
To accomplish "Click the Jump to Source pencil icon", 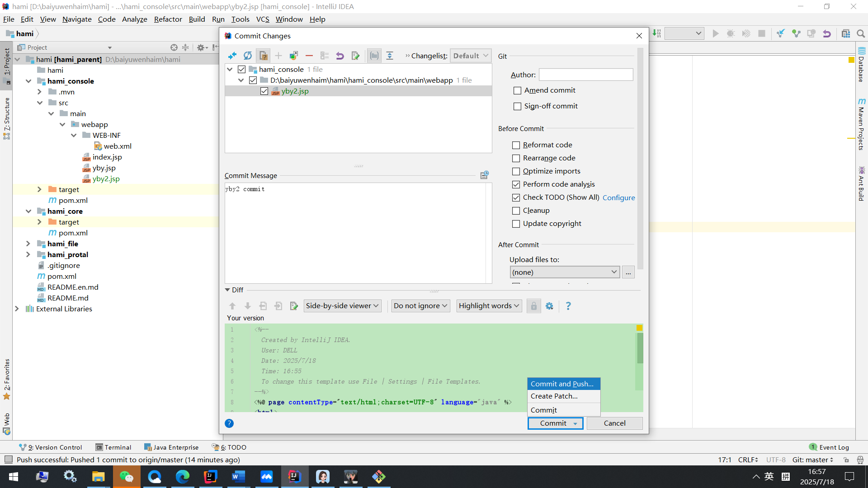I will coord(355,56).
